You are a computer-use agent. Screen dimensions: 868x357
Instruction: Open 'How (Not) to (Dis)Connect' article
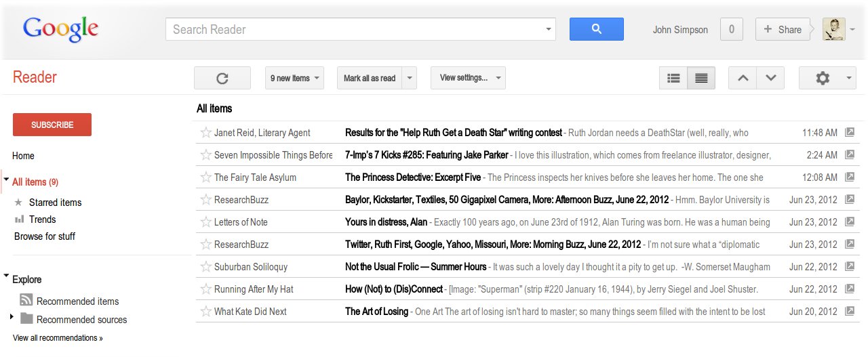point(394,289)
